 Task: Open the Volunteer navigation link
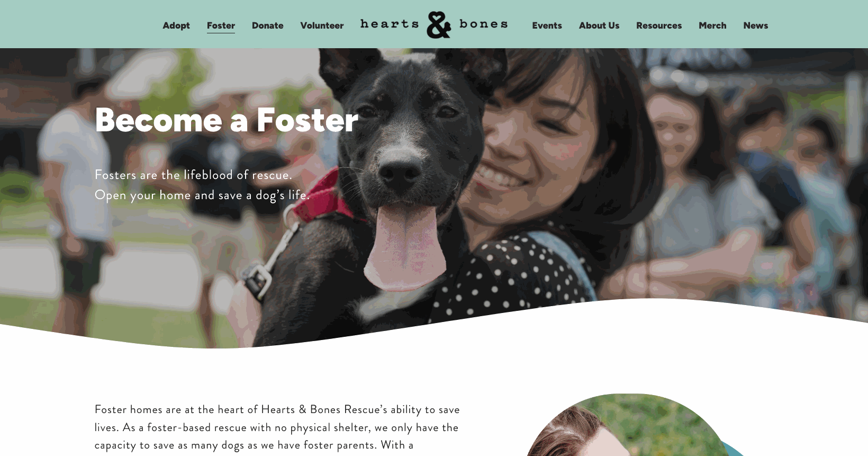(x=322, y=25)
